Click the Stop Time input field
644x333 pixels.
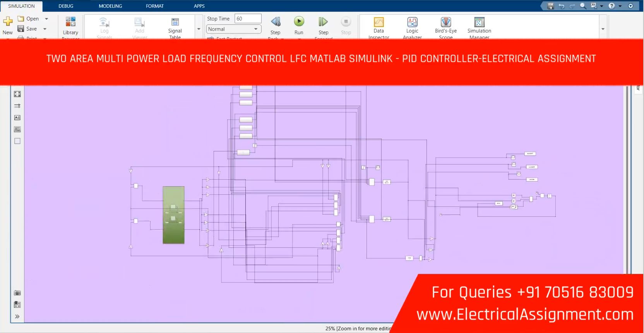pyautogui.click(x=248, y=19)
